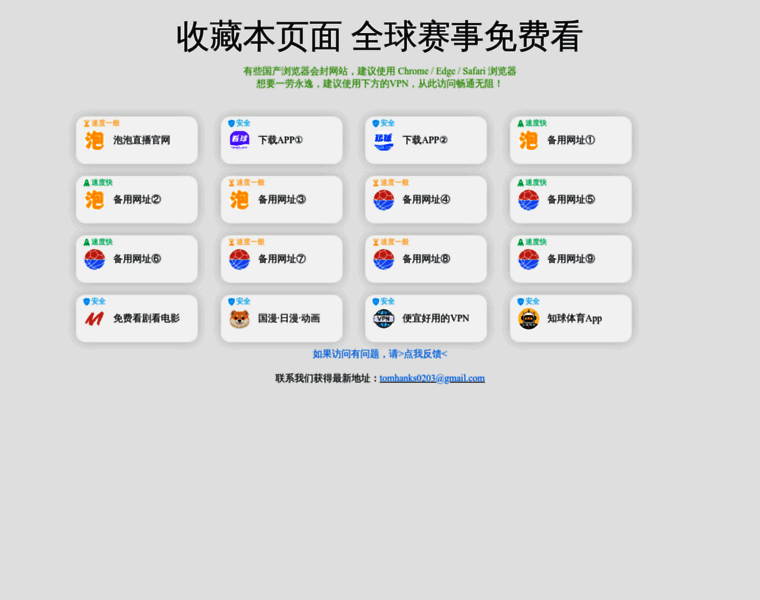Click the ball icon next to 备用网址④
This screenshot has width=760, height=600.
[383, 200]
